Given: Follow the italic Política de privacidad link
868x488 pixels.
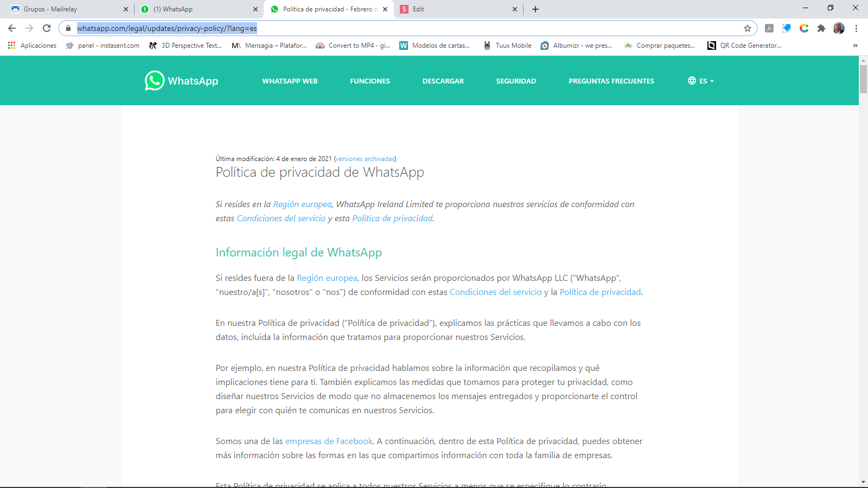Looking at the screenshot, I should pyautogui.click(x=392, y=219).
